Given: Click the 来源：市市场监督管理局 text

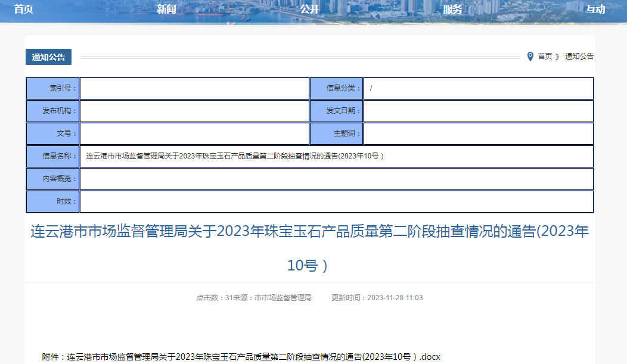Looking at the screenshot, I should click(x=272, y=298).
